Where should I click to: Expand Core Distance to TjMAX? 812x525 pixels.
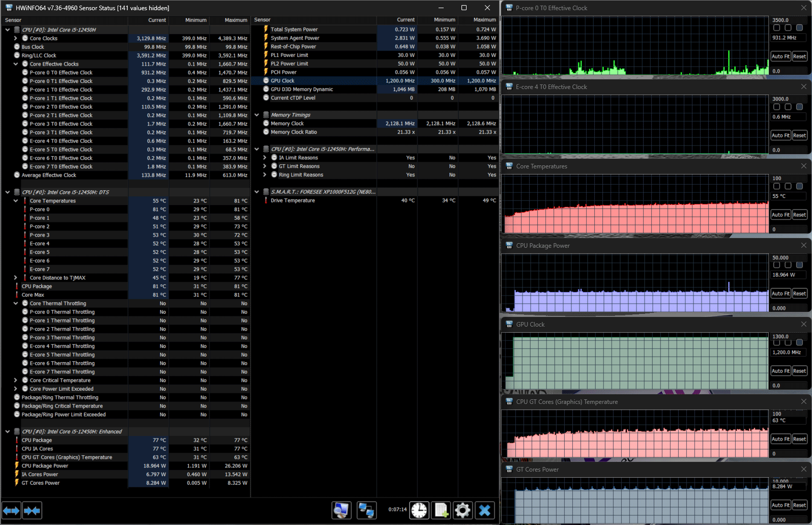tap(16, 278)
